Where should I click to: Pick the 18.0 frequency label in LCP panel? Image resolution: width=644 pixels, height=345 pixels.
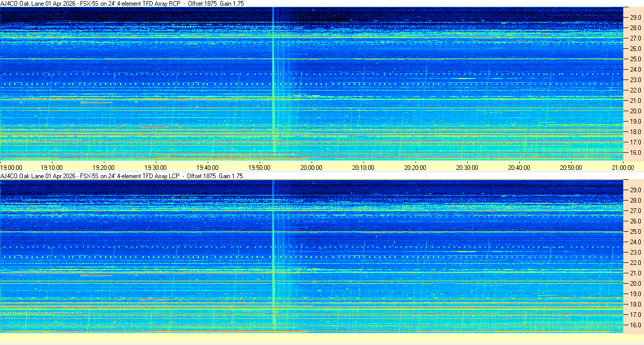[635, 304]
